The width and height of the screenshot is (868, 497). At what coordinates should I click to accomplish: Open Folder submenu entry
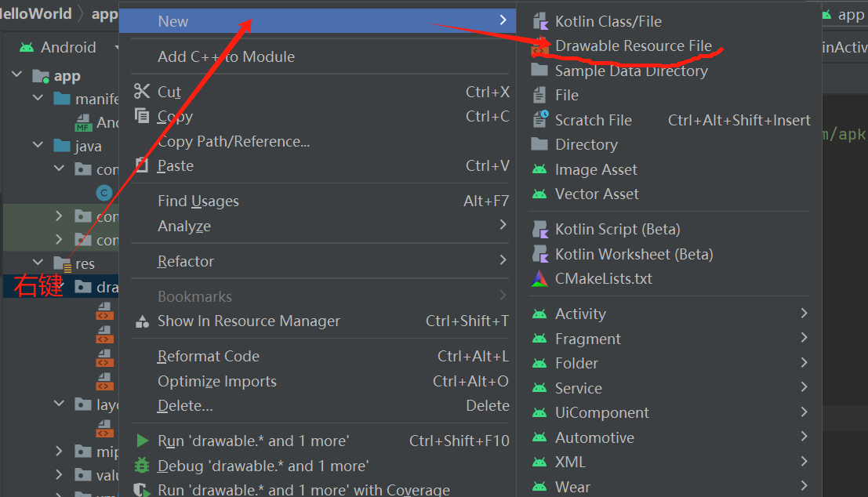point(668,363)
